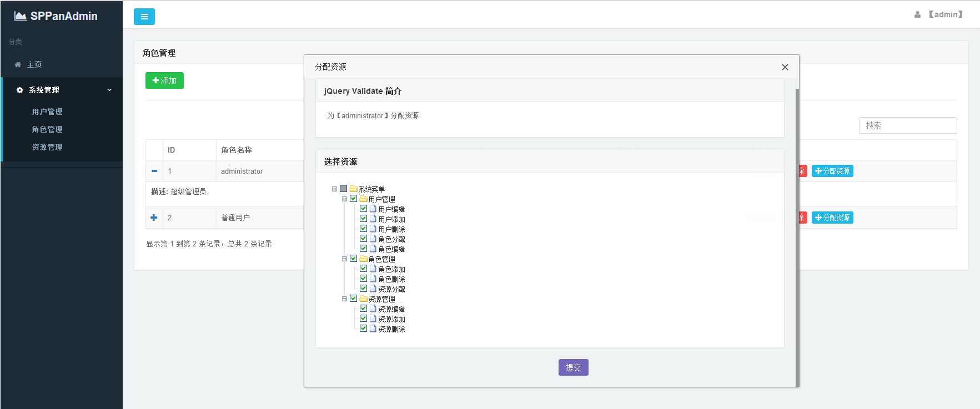
Task: Click the file icon of 资源删除
Action: click(x=373, y=329)
